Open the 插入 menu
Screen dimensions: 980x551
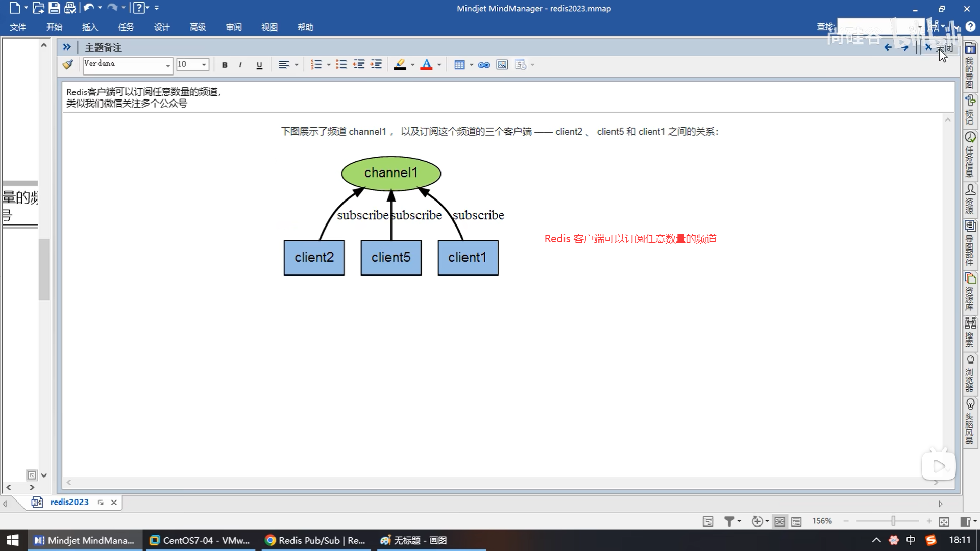(90, 27)
